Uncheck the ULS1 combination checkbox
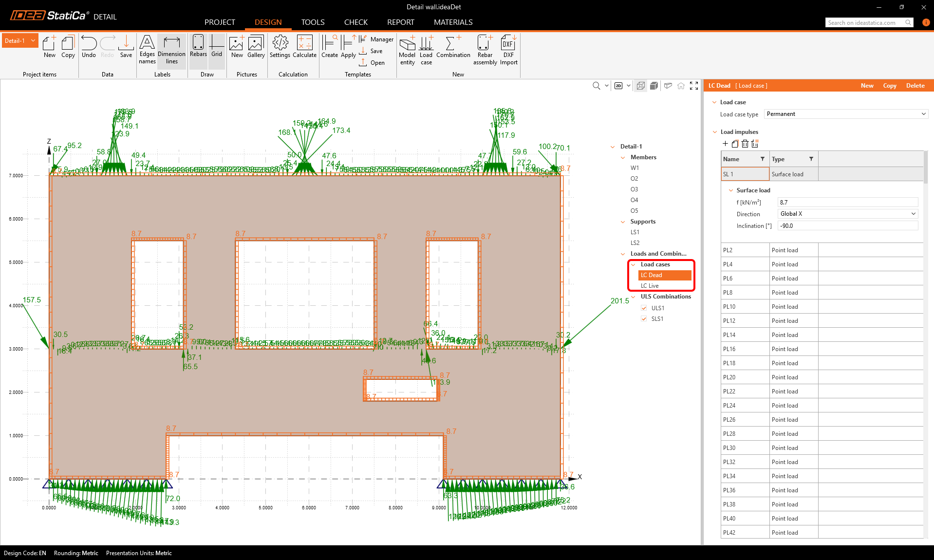This screenshot has height=560, width=934. 644,308
